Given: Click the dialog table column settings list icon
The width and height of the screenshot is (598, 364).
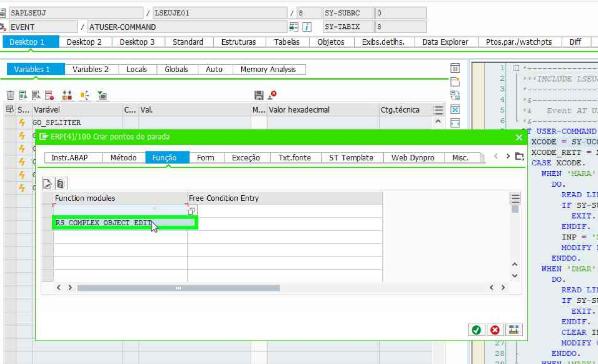Looking at the screenshot, I should click(515, 199).
